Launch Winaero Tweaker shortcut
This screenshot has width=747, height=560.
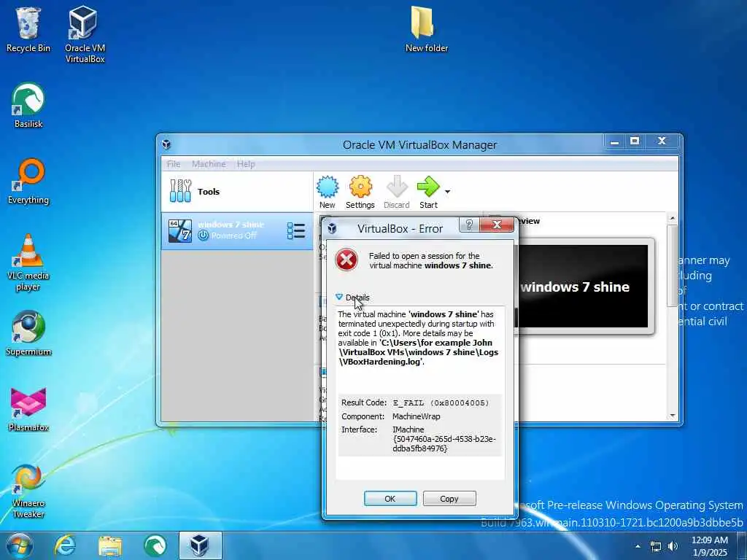click(28, 491)
